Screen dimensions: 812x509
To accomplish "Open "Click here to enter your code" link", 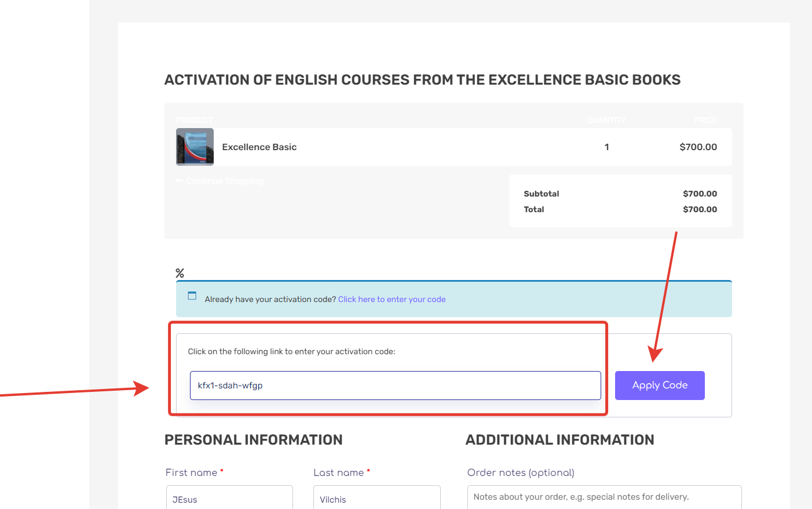I will [392, 299].
